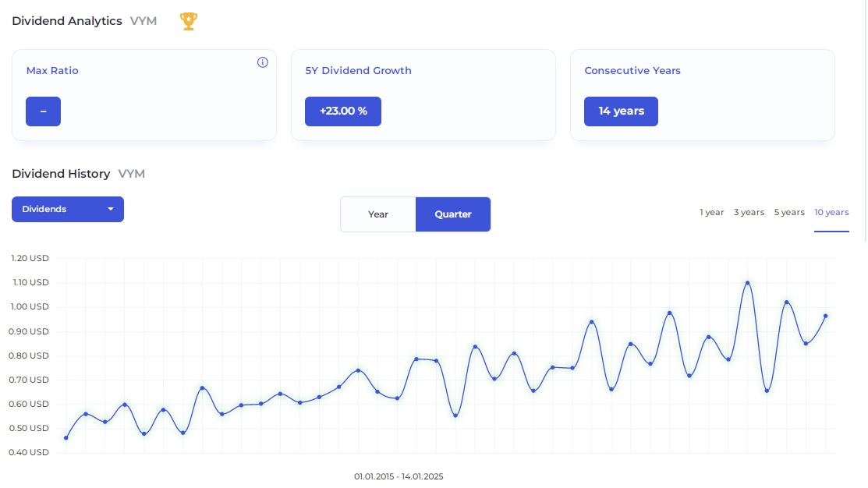The height and width of the screenshot is (488, 868).
Task: Click the 0.40 USD axis label
Action: click(29, 453)
